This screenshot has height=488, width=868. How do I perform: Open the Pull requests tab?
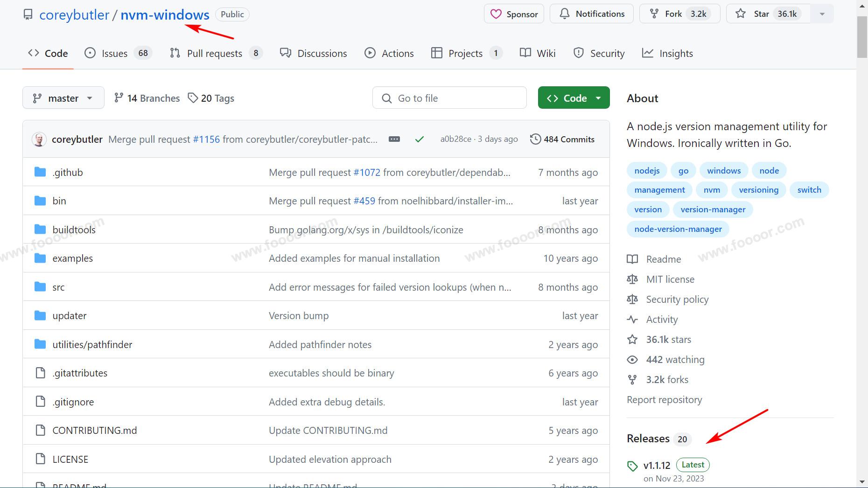pyautogui.click(x=214, y=53)
